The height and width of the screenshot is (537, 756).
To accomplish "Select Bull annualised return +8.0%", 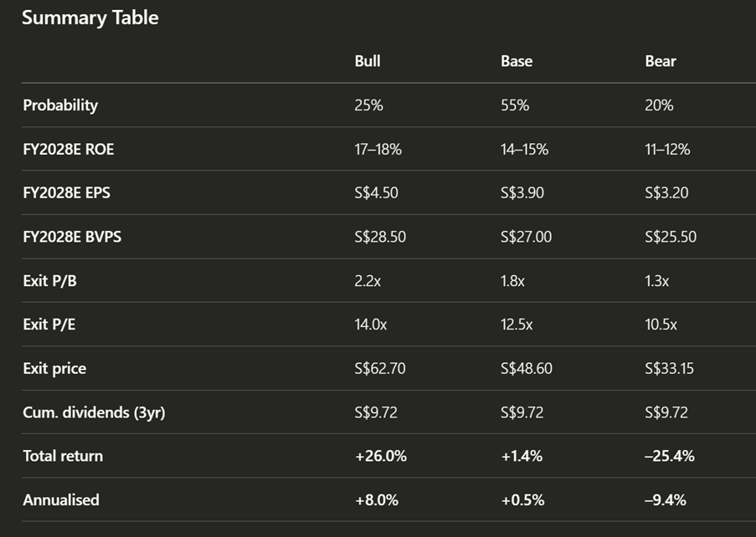I will coord(376,500).
